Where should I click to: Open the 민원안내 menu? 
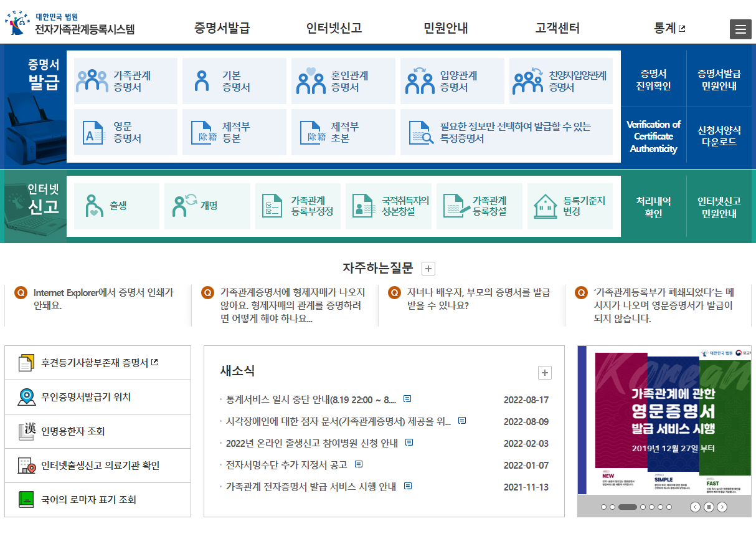coord(446,28)
